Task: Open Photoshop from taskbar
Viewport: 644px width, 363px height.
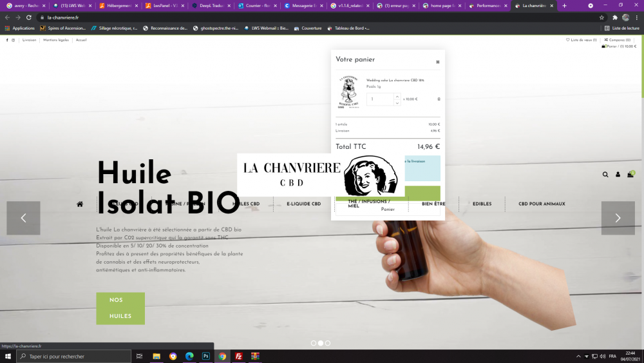Action: click(206, 357)
